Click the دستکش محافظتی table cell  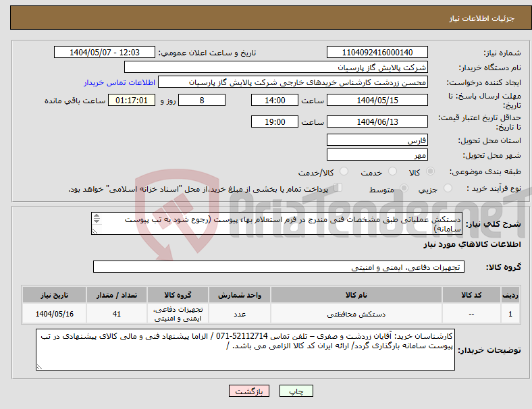click(356, 314)
